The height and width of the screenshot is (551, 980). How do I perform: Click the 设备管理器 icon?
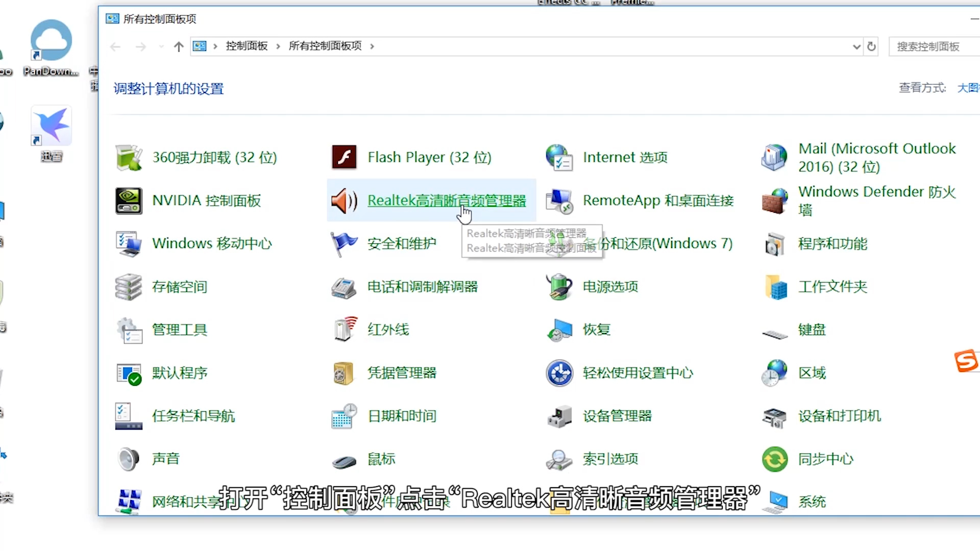pyautogui.click(x=559, y=416)
